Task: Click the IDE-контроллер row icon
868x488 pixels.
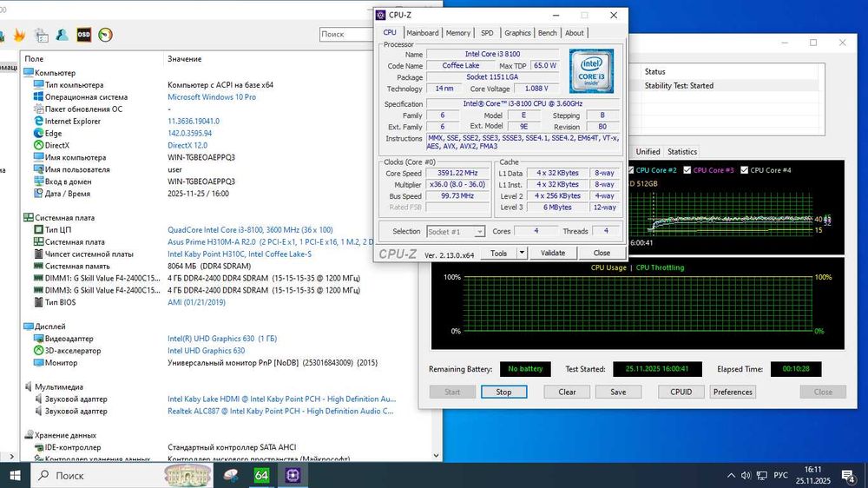Action: 38,447
